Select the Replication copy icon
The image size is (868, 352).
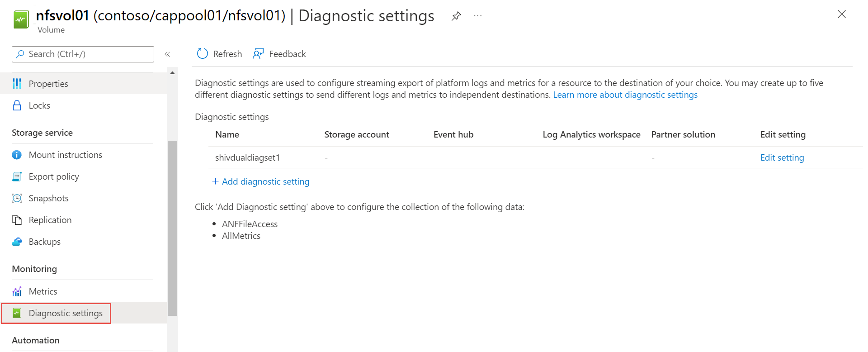17,219
